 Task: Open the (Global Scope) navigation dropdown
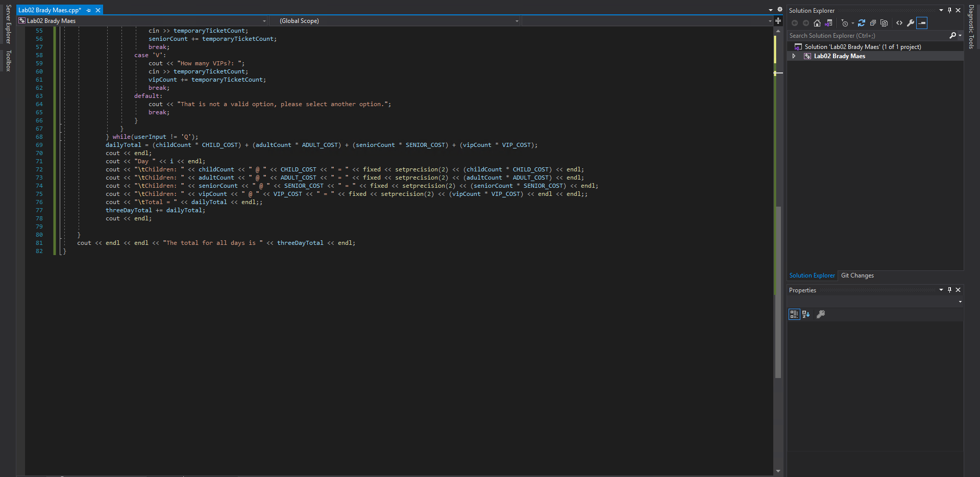tap(517, 21)
